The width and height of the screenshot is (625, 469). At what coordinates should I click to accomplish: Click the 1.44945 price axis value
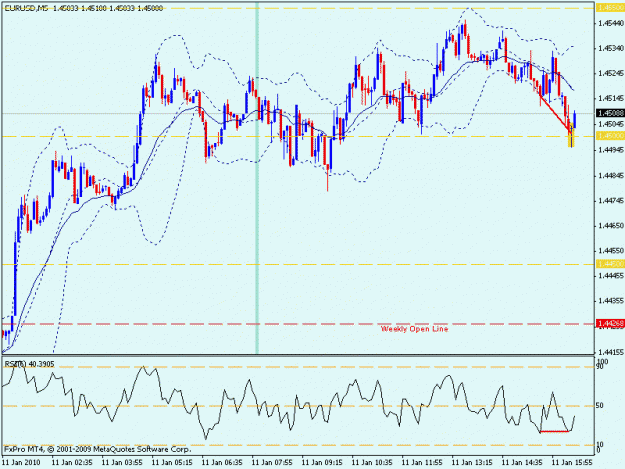[x=611, y=150]
